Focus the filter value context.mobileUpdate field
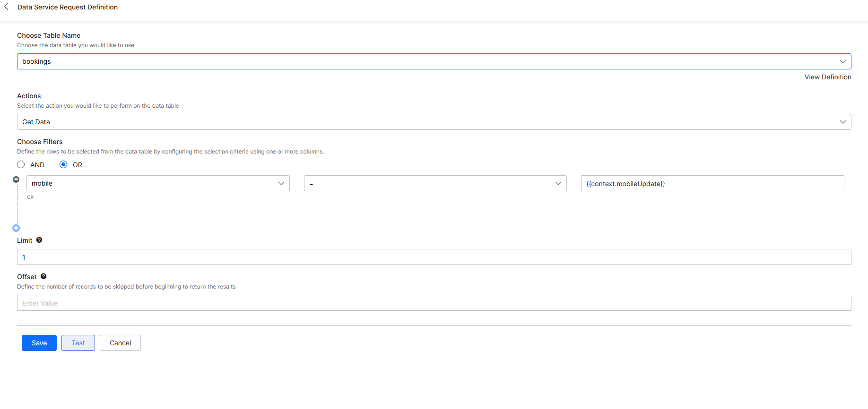The height and width of the screenshot is (409, 868). [x=712, y=183]
